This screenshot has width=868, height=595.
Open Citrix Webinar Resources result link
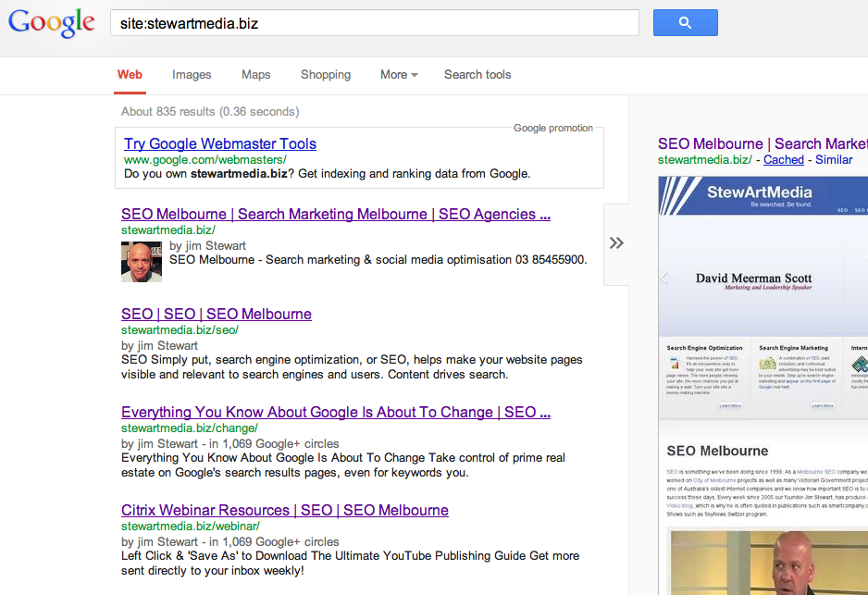click(284, 510)
